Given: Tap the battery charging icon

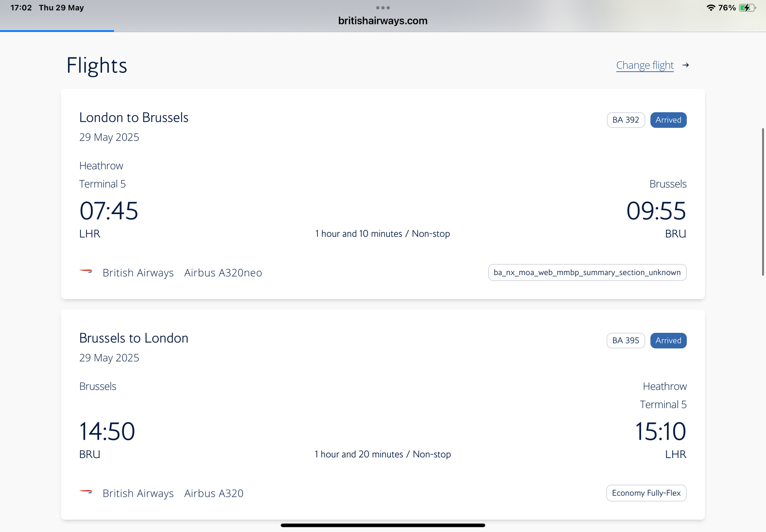Looking at the screenshot, I should tap(747, 8).
